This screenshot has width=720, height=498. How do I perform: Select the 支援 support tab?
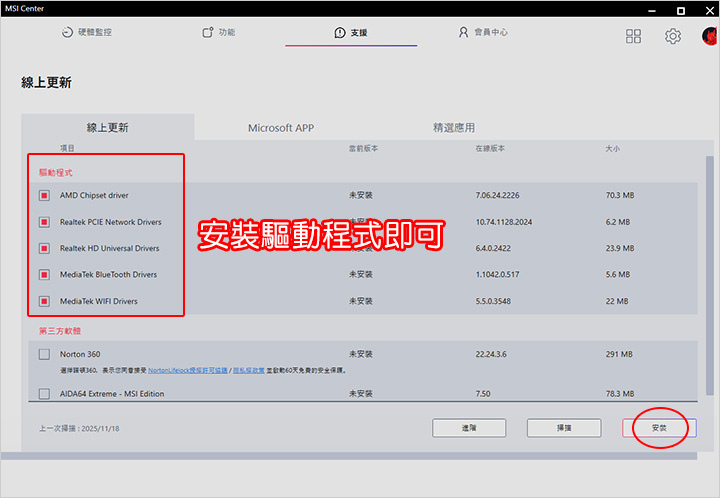[351, 33]
